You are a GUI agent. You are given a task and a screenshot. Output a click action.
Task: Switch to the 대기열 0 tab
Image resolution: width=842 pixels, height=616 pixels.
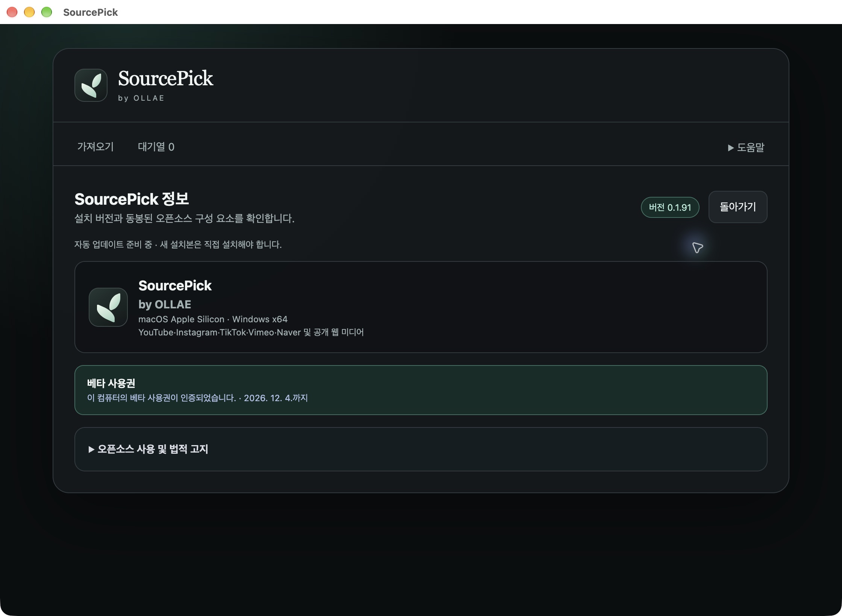click(x=156, y=146)
